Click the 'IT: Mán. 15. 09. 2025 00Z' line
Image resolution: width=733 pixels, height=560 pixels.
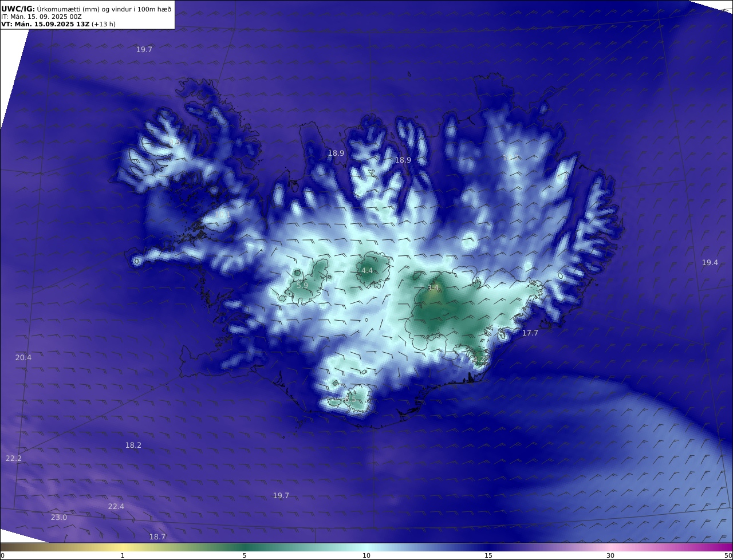41,17
